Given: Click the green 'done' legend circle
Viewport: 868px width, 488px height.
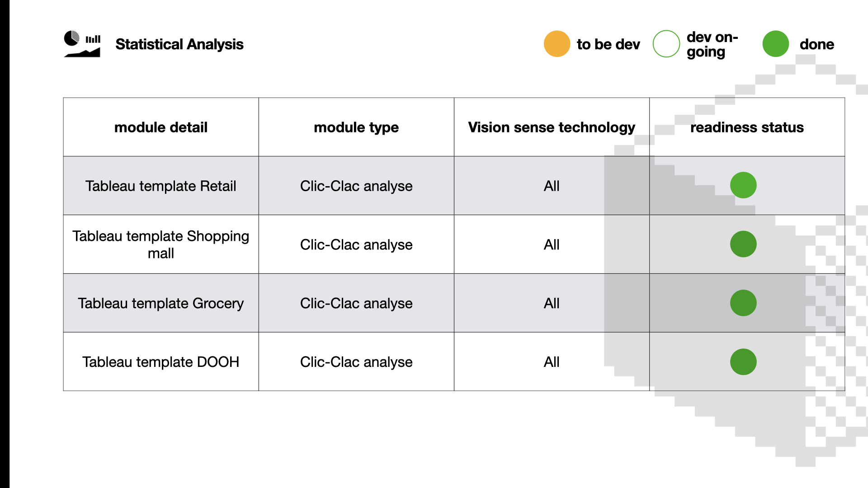Looking at the screenshot, I should [776, 44].
